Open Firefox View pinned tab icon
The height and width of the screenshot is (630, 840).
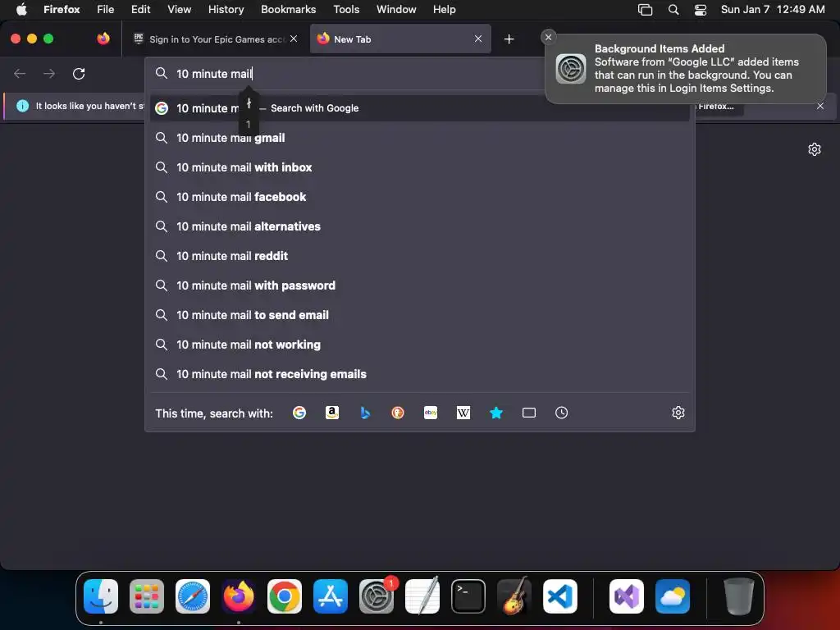pyautogui.click(x=103, y=39)
